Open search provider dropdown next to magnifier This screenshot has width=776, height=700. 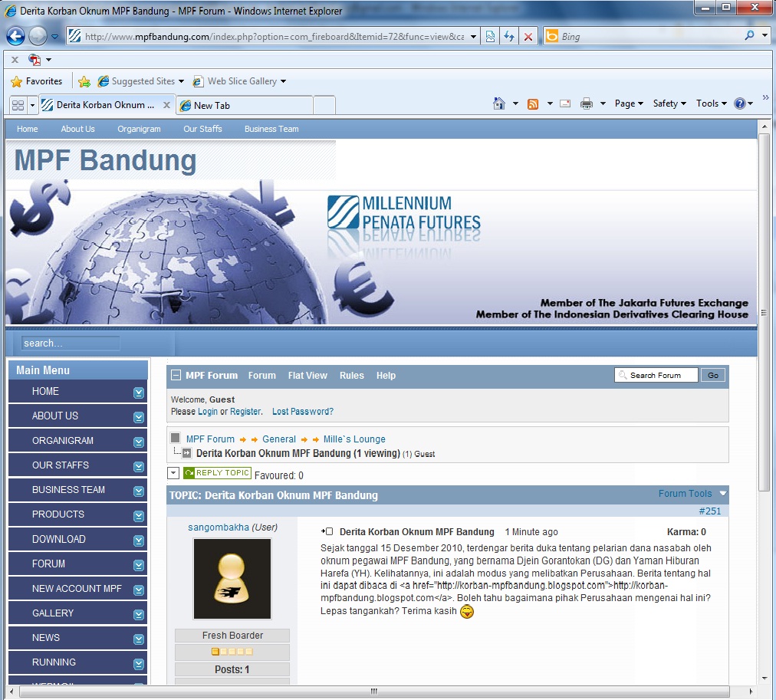[x=764, y=35]
